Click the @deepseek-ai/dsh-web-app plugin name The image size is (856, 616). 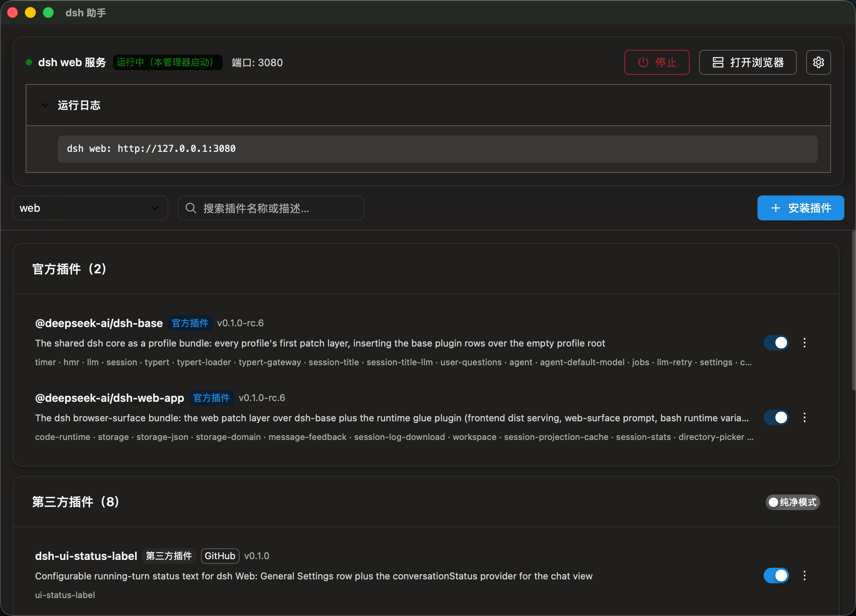coord(109,398)
